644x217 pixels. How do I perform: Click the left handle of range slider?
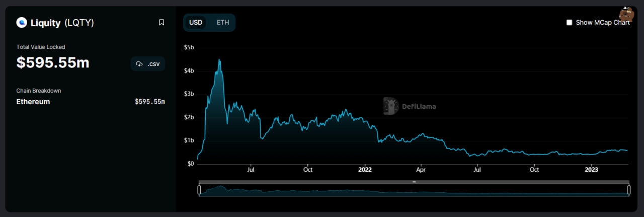click(x=199, y=190)
